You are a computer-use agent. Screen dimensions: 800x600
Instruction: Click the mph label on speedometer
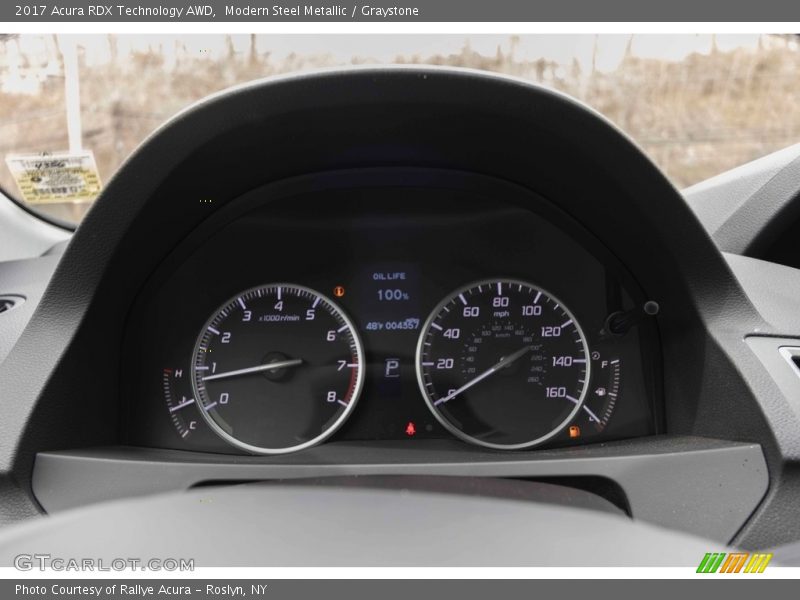pos(501,314)
